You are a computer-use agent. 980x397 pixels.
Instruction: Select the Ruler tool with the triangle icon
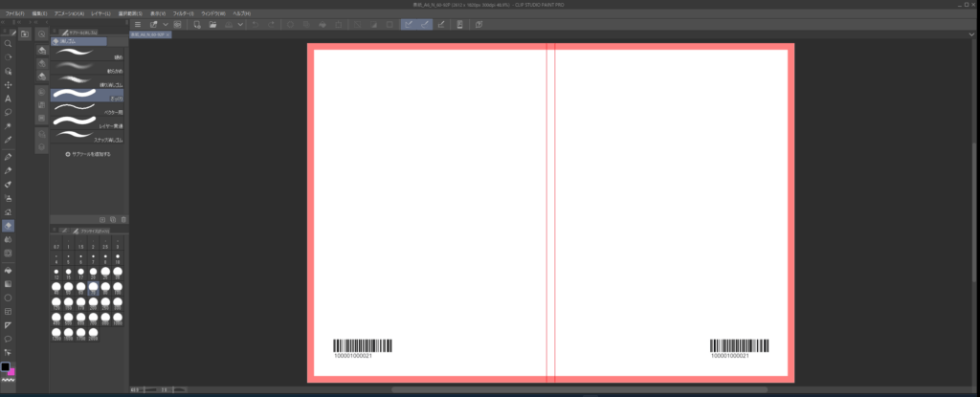click(x=8, y=325)
